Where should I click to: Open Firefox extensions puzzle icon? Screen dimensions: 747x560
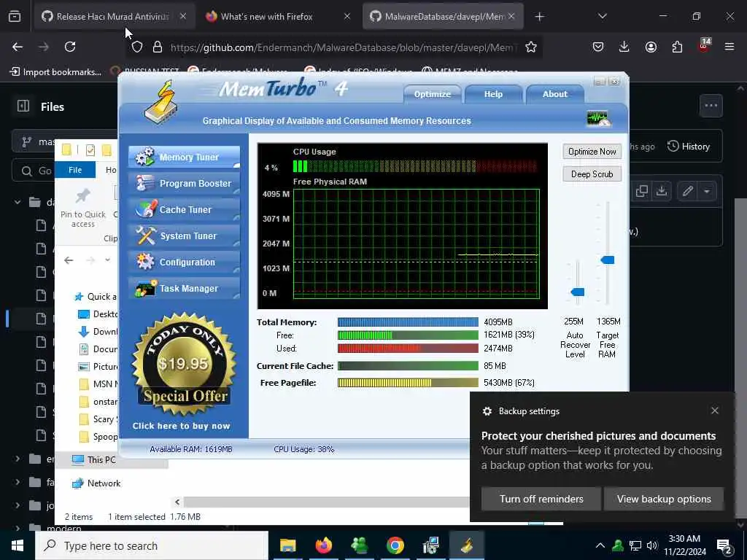tap(677, 47)
